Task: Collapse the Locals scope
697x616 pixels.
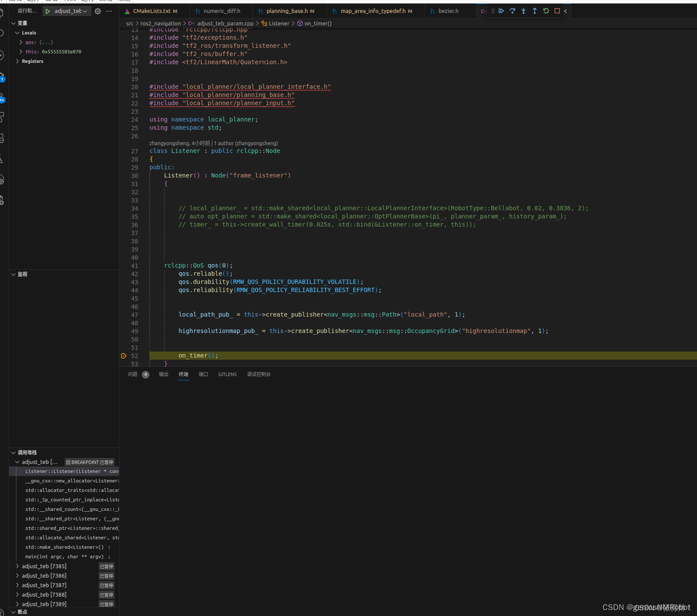Action: coord(17,33)
